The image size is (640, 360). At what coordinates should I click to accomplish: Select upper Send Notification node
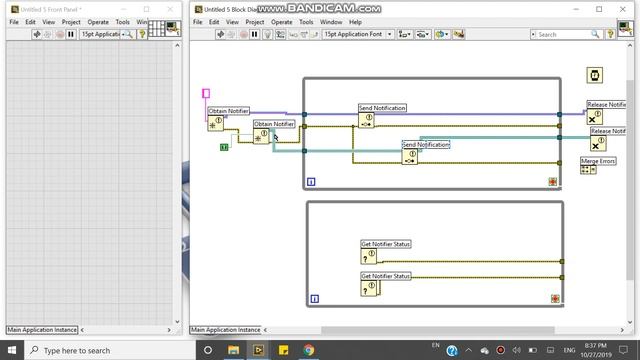pyautogui.click(x=366, y=120)
